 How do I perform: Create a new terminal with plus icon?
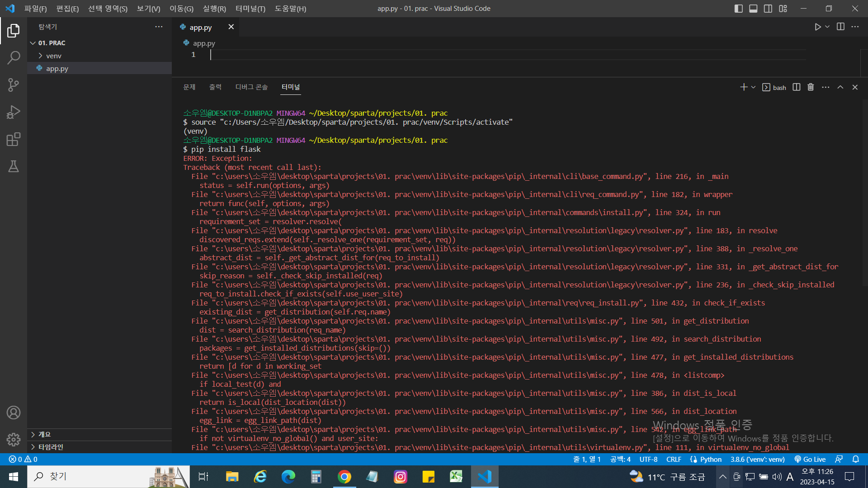744,87
